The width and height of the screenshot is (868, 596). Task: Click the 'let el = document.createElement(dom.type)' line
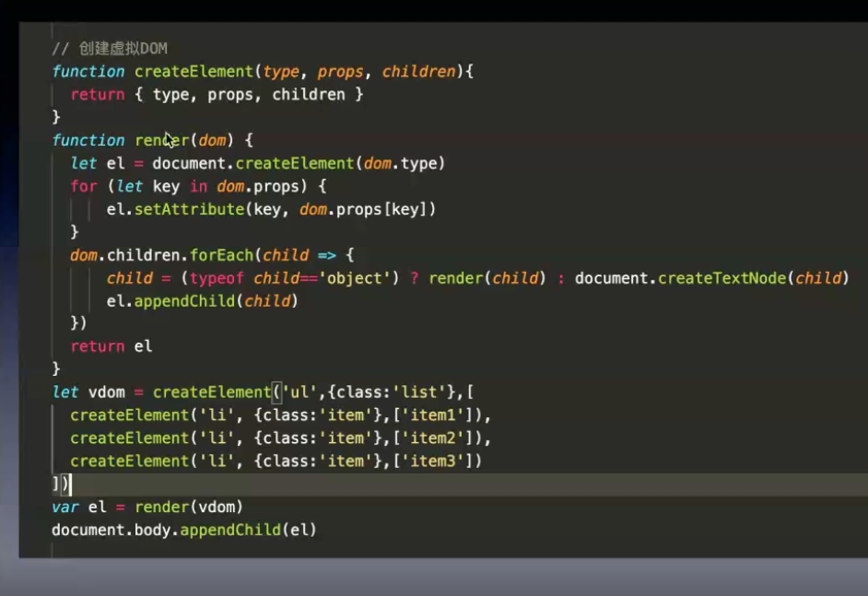pyautogui.click(x=257, y=163)
